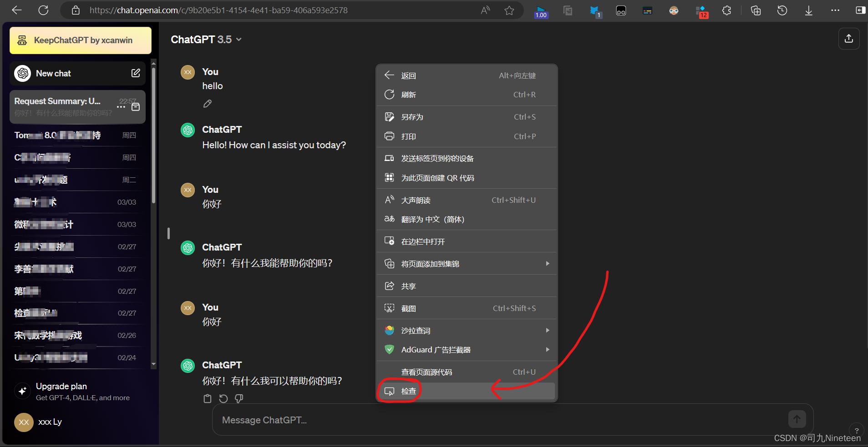
Task: Compose a new chat with the pencil icon
Action: point(135,73)
